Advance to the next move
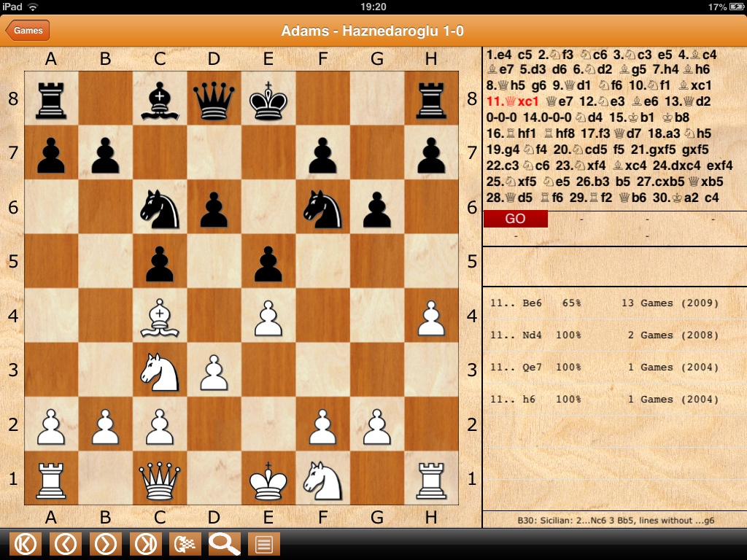 (x=106, y=544)
